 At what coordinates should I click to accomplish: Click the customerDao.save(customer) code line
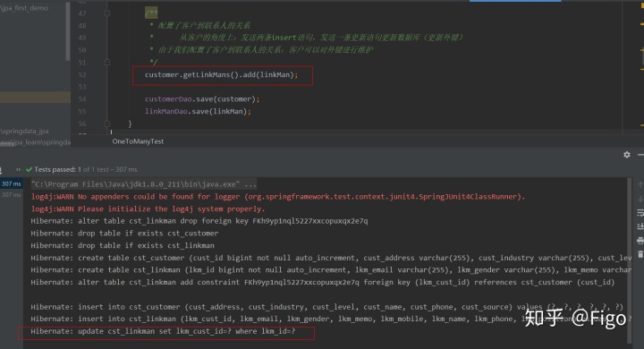202,99
